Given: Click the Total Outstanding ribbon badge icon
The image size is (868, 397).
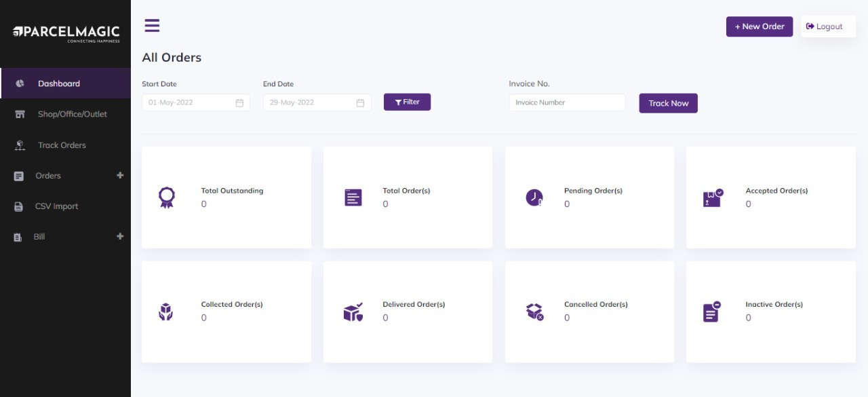Looking at the screenshot, I should 166,197.
